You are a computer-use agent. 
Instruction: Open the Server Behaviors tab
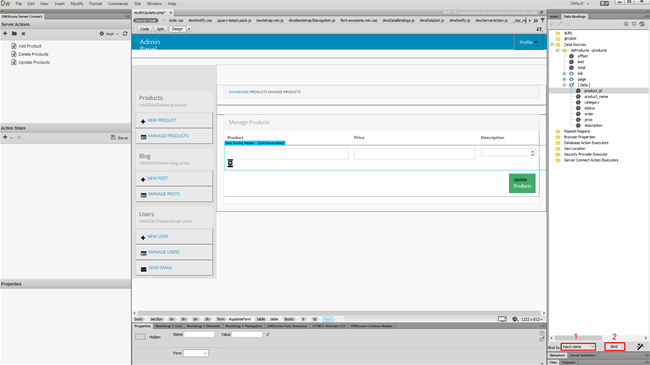click(582, 355)
